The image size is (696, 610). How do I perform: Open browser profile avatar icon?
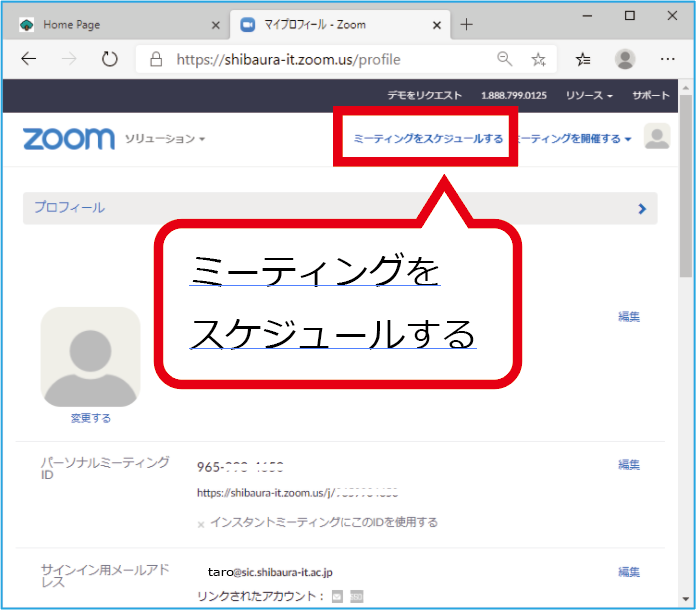point(625,59)
